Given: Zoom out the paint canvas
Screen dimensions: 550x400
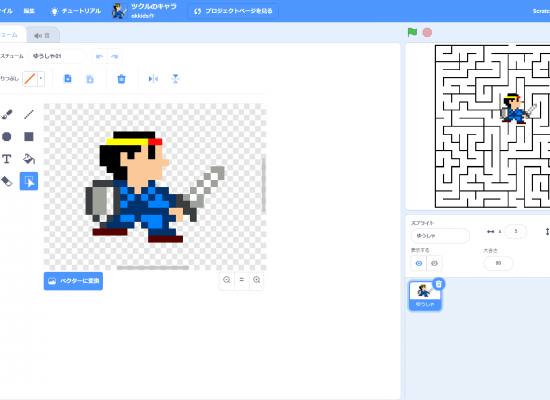Looking at the screenshot, I should point(227,280).
